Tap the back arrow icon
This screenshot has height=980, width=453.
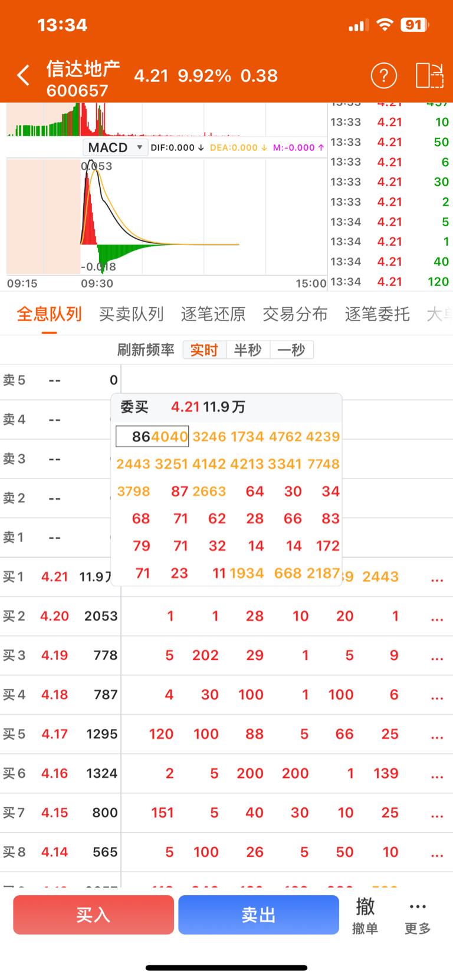click(23, 75)
